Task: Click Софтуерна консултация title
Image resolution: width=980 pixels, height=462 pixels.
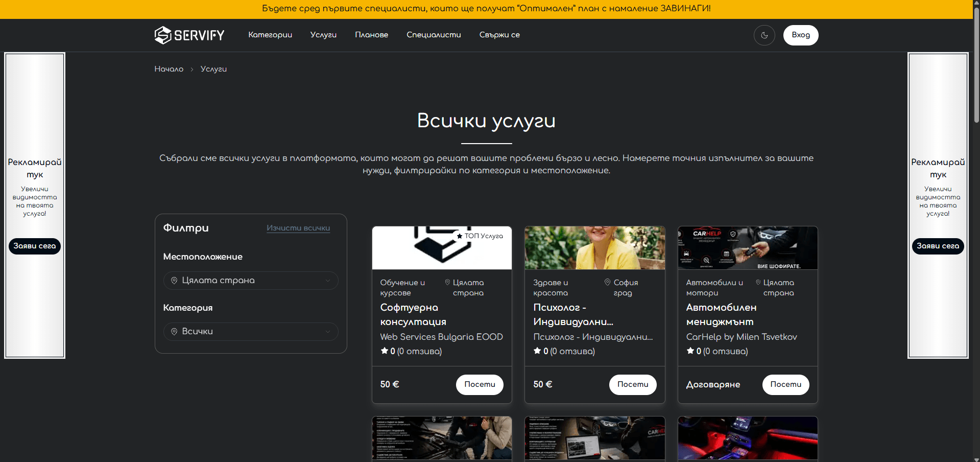Action: tap(413, 315)
